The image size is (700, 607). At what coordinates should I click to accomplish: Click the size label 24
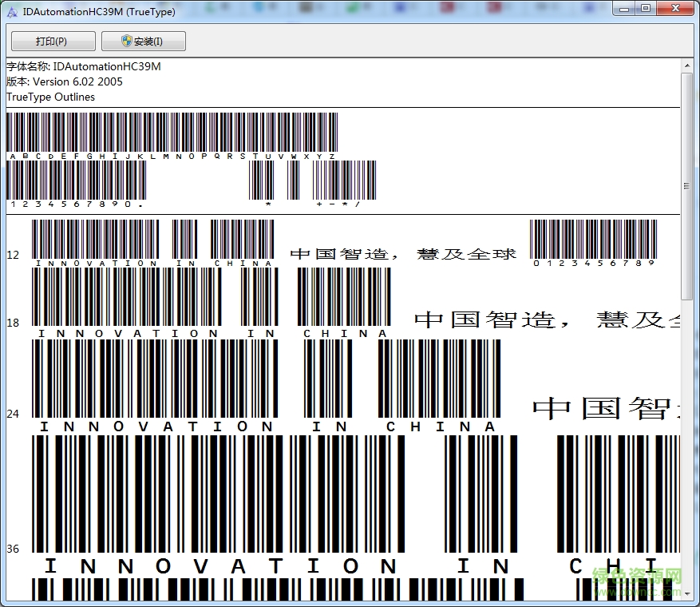click(x=13, y=414)
